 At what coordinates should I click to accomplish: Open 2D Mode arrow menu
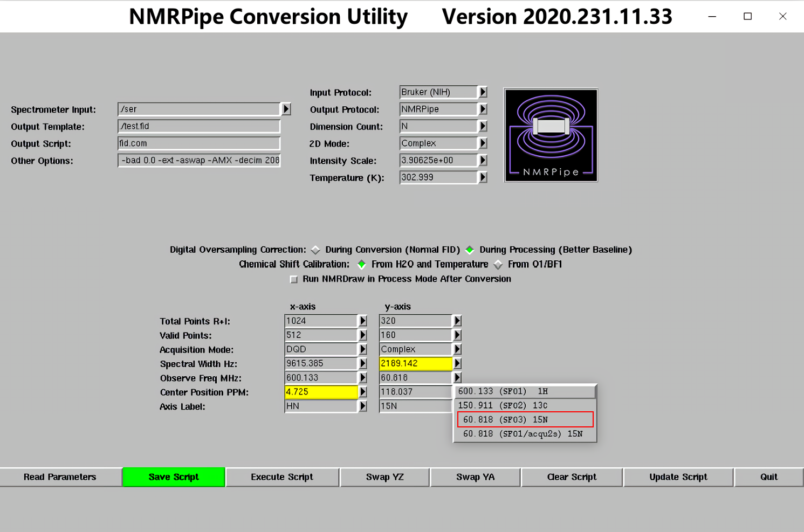tap(483, 143)
